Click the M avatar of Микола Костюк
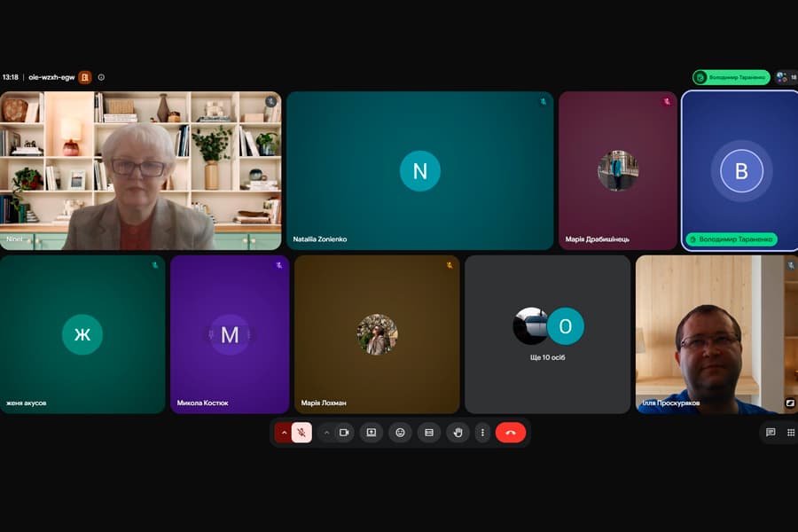This screenshot has height=532, width=798. coord(230,334)
